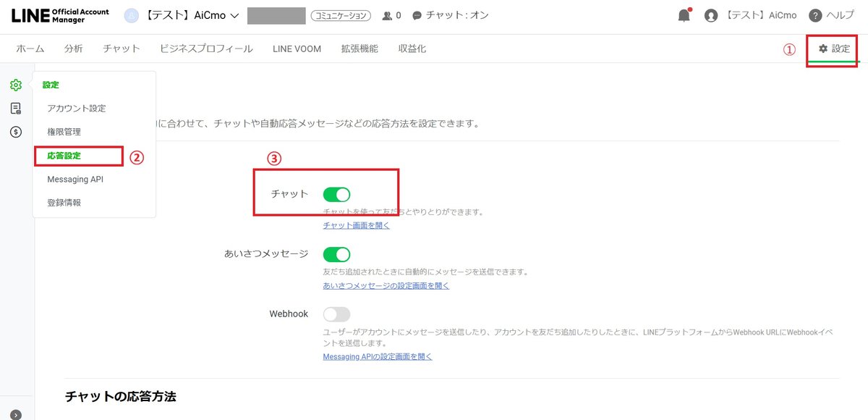The image size is (868, 420).
Task: Click Messaging APIの設定画面を開く link
Action: (x=378, y=356)
